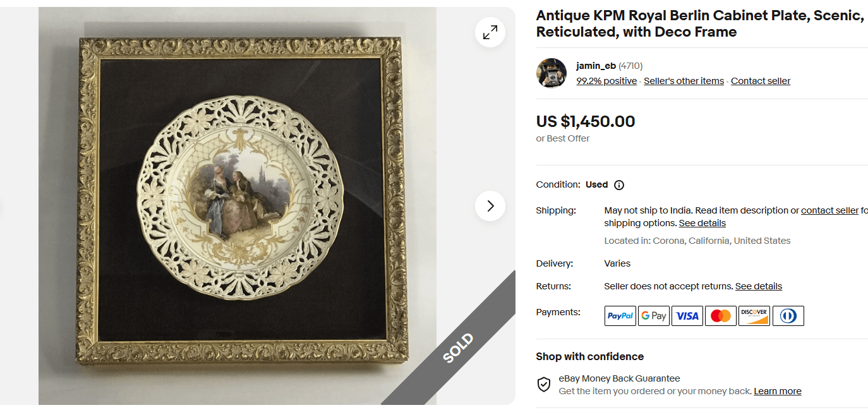Advance to the next product photo
The width and height of the screenshot is (868, 410).
pos(490,206)
